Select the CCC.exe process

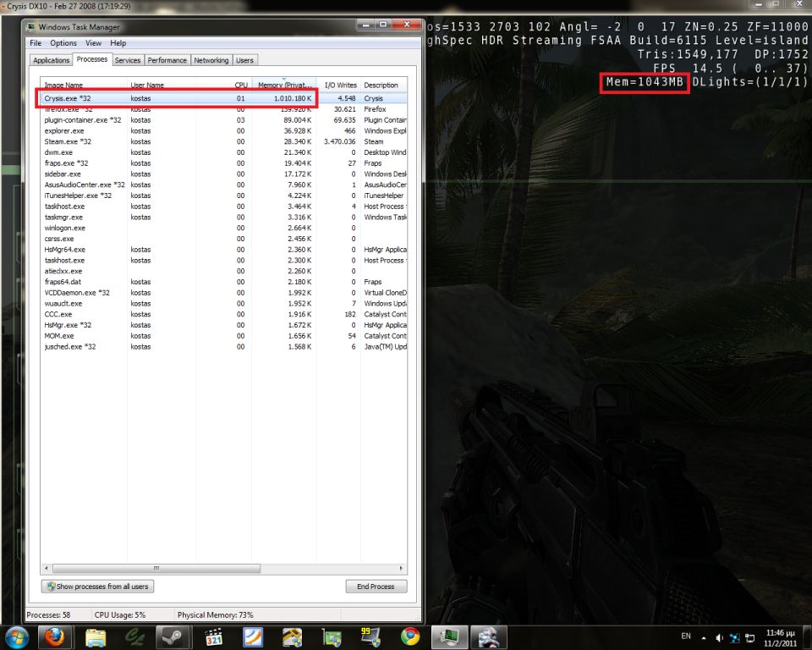(x=223, y=315)
